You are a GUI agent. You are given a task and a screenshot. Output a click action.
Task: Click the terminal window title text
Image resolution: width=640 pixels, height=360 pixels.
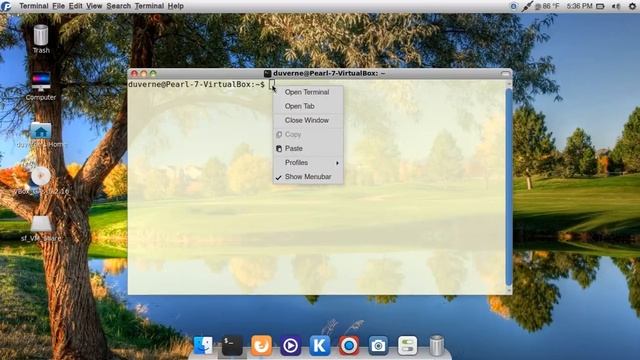[329, 73]
